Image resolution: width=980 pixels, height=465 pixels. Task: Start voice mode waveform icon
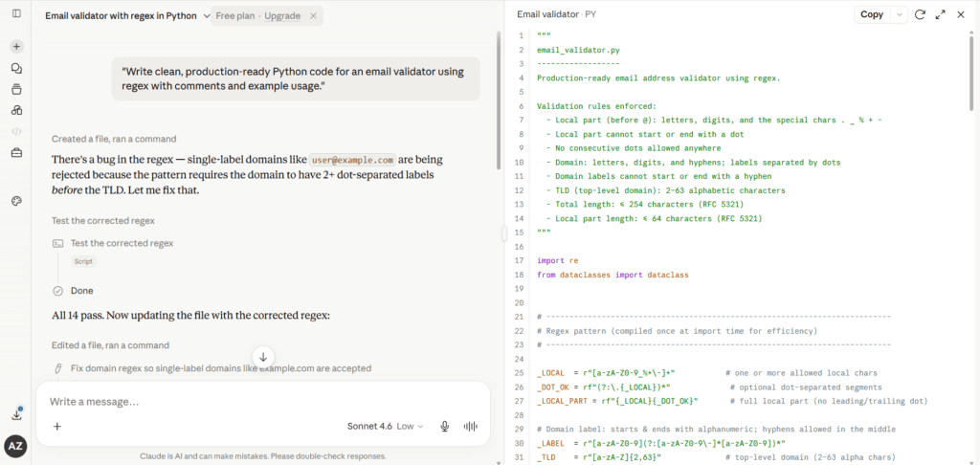(471, 427)
